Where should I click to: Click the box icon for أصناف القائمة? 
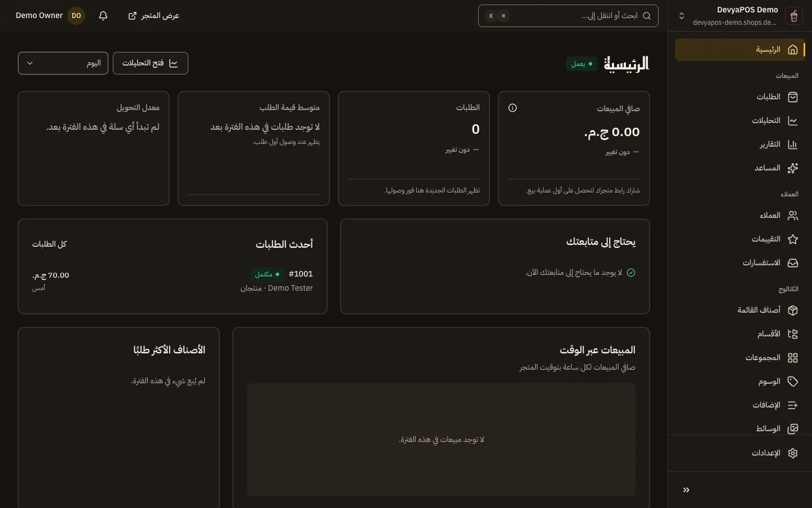pos(793,310)
